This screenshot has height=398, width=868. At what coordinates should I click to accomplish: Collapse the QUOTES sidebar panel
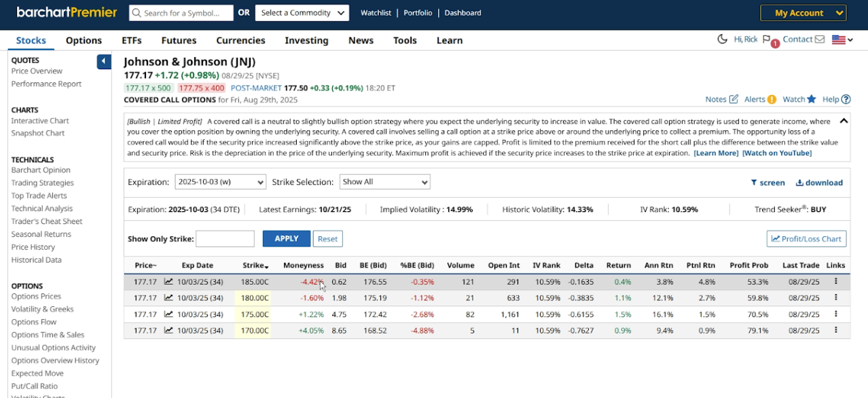coord(103,61)
